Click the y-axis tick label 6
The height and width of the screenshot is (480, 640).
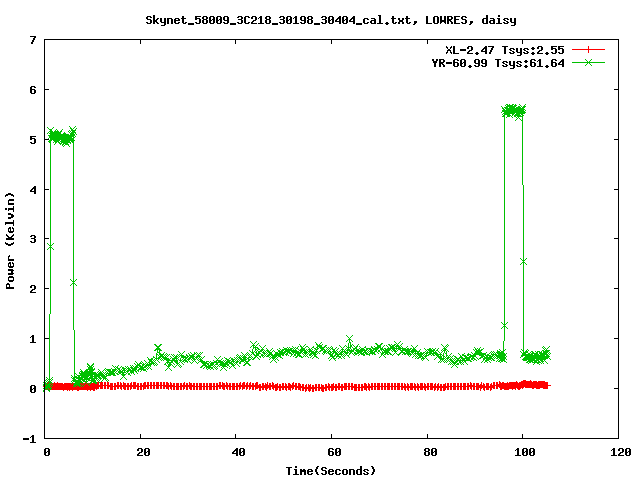[33, 90]
